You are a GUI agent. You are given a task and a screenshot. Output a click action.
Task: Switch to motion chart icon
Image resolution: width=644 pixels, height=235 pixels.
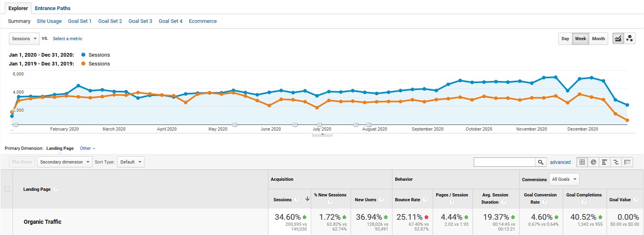click(630, 39)
